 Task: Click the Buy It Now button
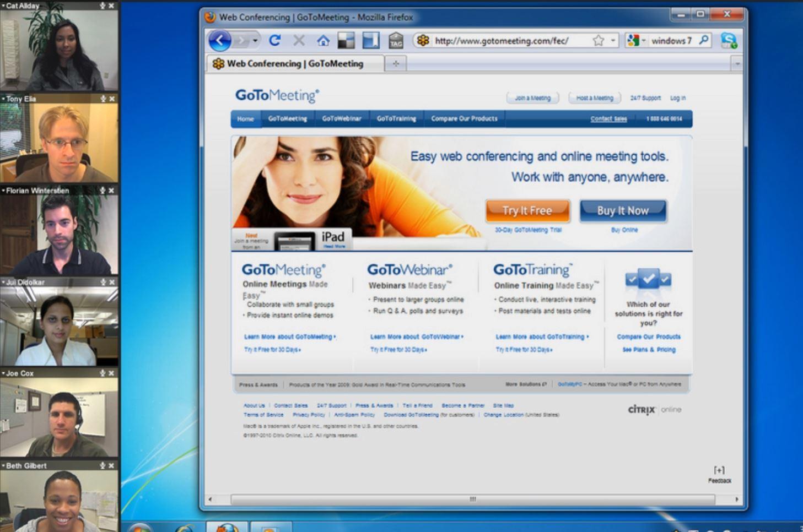click(x=623, y=210)
